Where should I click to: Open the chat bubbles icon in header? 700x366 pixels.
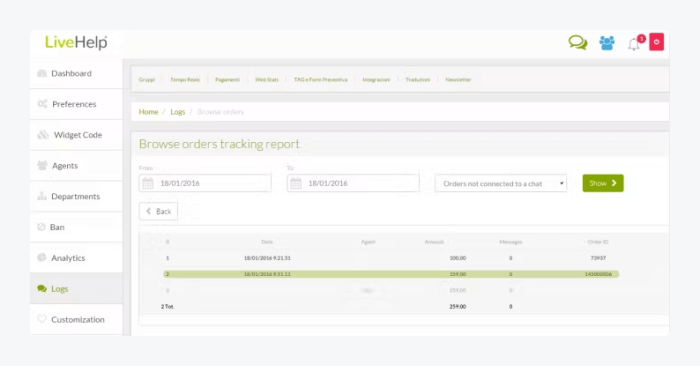[578, 43]
